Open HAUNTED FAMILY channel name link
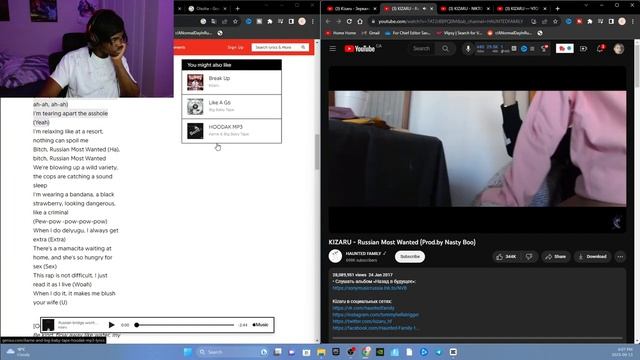 click(363, 253)
